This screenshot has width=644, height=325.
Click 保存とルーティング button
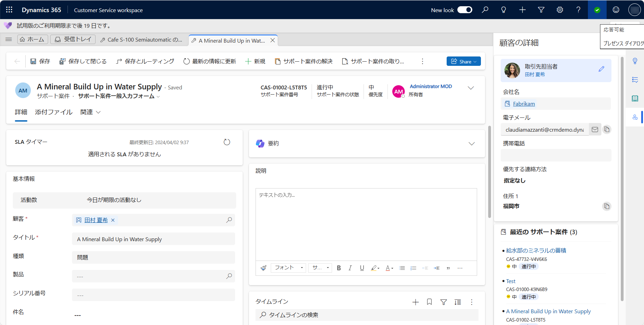[145, 61]
